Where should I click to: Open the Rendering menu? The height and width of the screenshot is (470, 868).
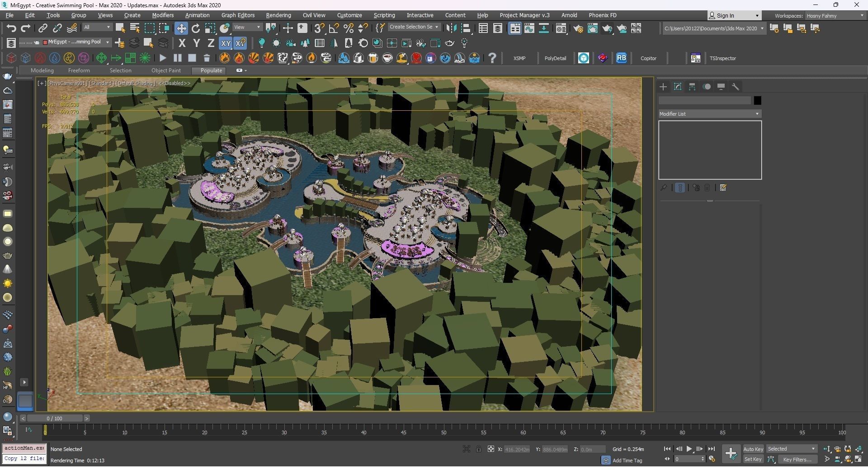[x=278, y=15]
